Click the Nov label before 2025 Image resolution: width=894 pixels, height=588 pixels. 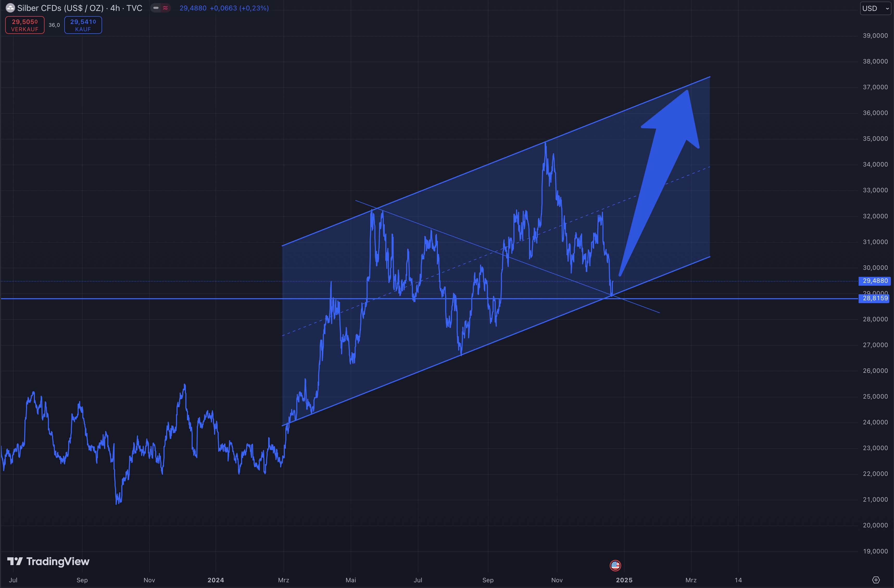(557, 580)
